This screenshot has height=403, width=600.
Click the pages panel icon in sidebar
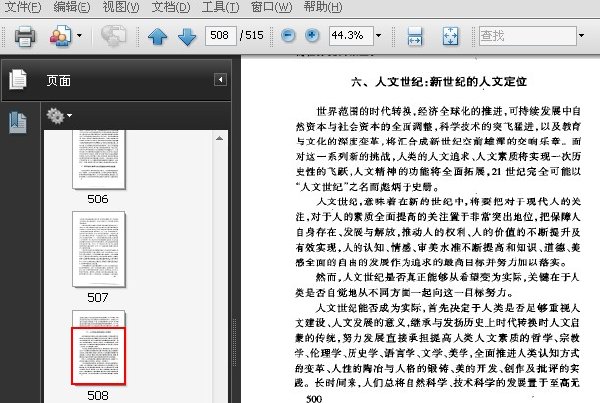[18, 80]
